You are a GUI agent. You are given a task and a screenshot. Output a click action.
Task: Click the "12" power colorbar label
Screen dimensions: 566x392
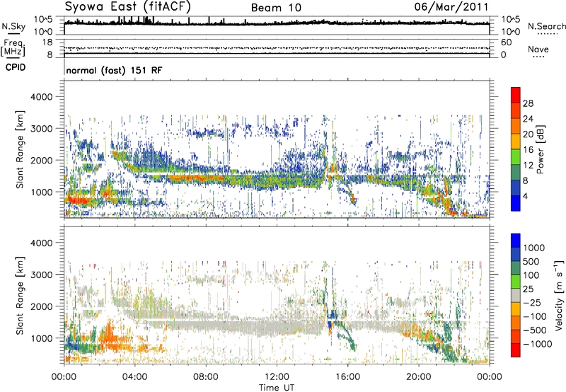528,166
